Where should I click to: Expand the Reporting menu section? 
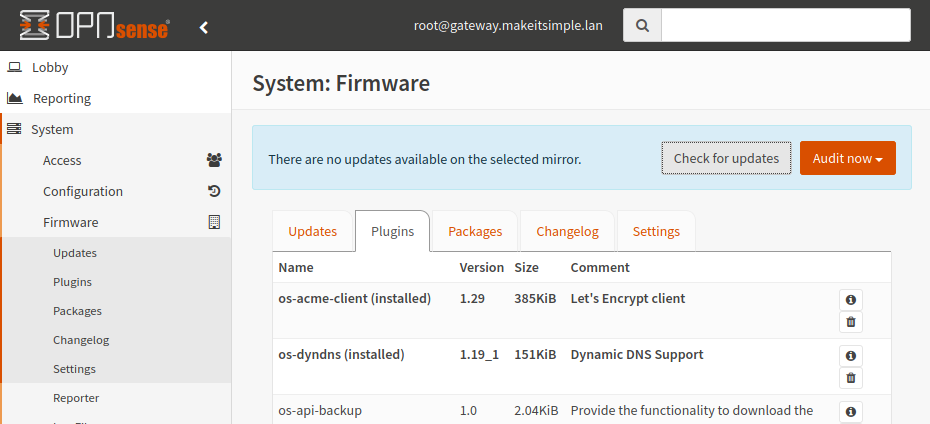pyautogui.click(x=61, y=98)
